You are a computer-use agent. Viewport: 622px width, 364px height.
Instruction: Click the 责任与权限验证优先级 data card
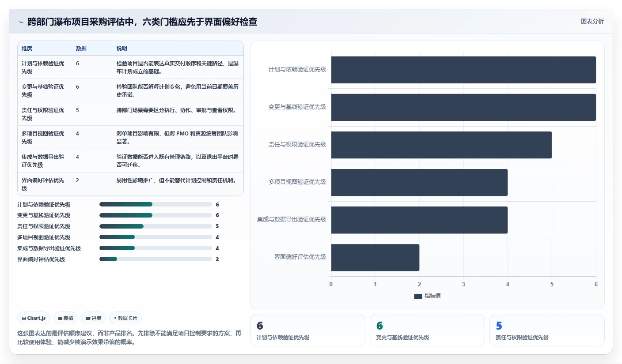click(x=547, y=330)
